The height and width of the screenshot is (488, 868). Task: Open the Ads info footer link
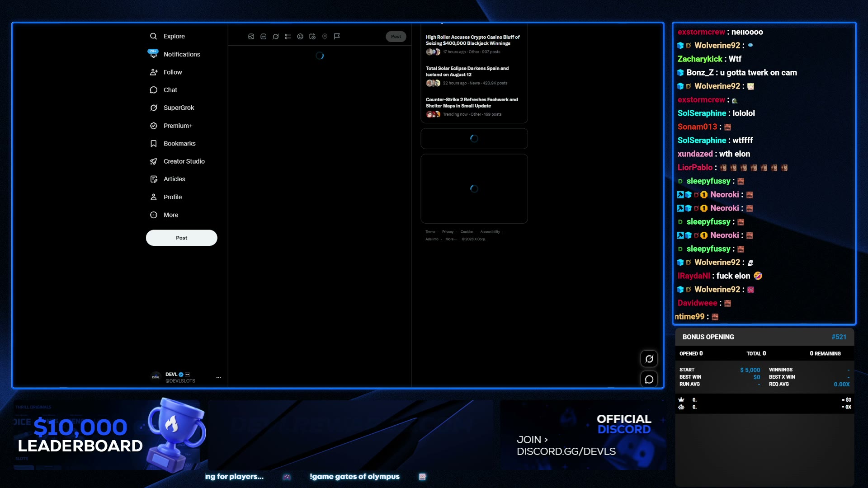point(432,239)
